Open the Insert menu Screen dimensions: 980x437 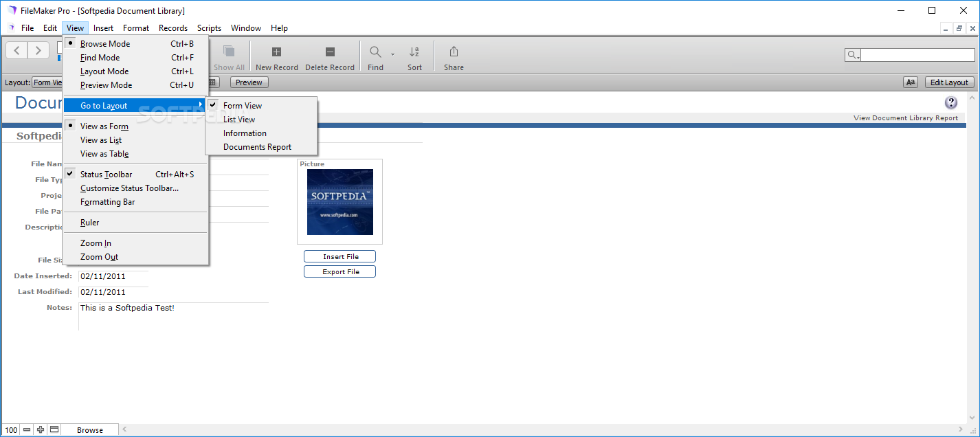(x=104, y=28)
